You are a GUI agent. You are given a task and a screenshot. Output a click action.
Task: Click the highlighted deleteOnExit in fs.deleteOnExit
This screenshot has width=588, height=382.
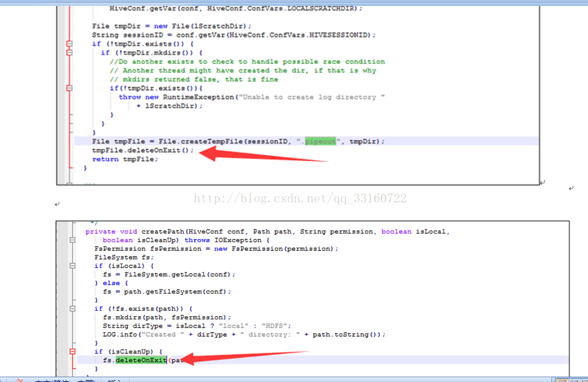coord(141,360)
